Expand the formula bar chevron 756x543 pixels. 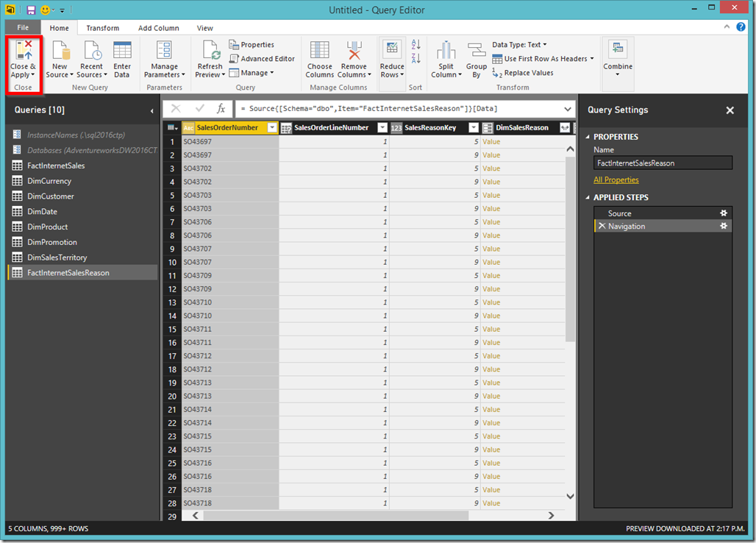click(x=568, y=109)
